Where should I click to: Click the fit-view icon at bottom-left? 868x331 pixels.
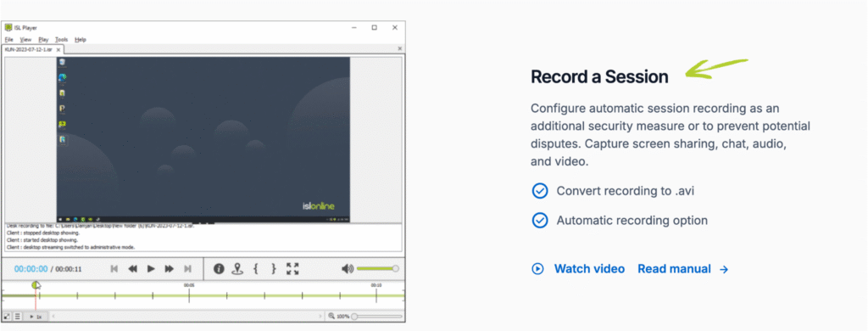pyautogui.click(x=7, y=316)
